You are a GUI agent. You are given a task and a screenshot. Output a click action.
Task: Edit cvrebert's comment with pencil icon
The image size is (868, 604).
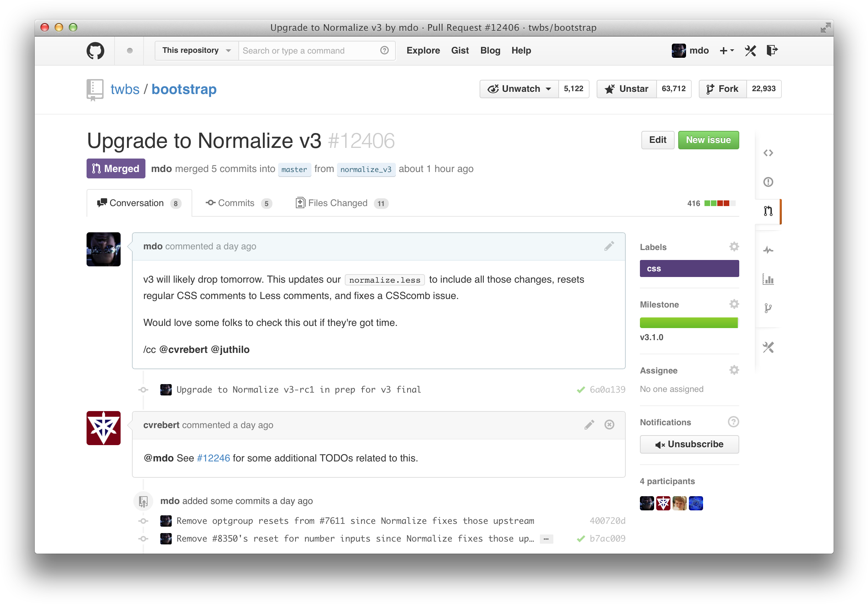click(x=589, y=425)
